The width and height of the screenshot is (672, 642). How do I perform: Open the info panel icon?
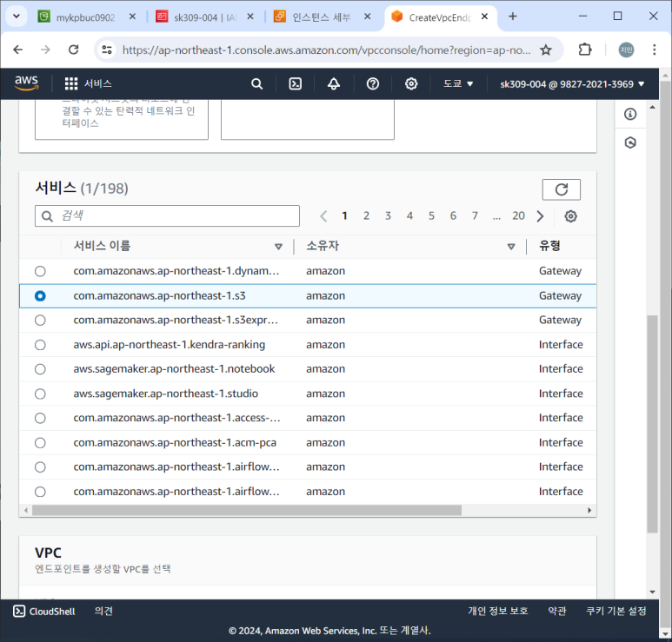[x=630, y=115]
